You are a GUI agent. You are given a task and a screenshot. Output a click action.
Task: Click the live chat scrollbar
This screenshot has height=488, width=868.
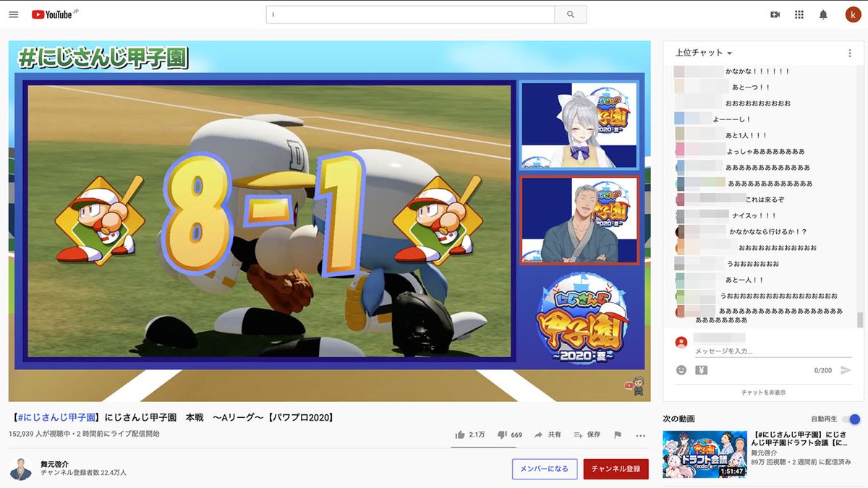point(860,319)
